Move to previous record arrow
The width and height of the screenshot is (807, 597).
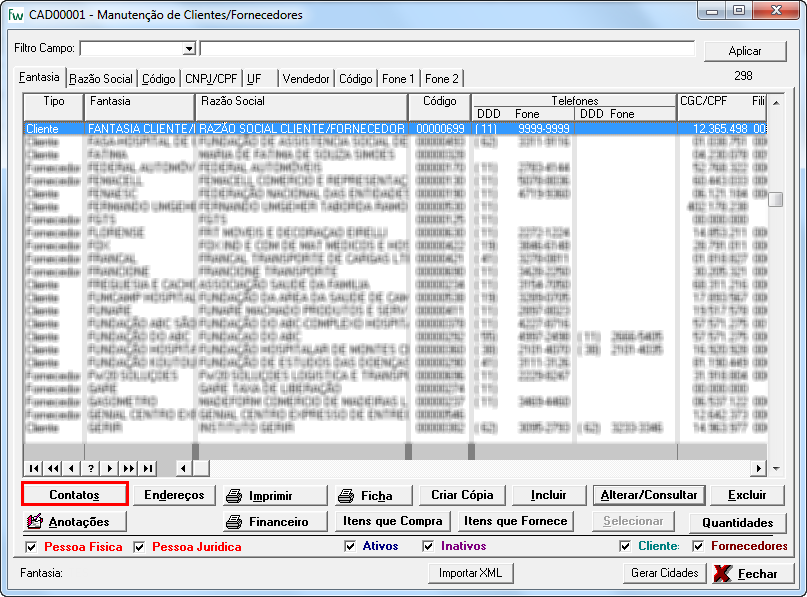(72, 468)
